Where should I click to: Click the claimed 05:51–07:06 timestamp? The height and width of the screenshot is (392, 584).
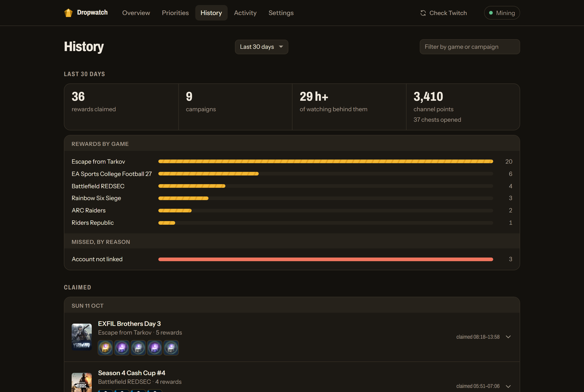tap(478, 386)
